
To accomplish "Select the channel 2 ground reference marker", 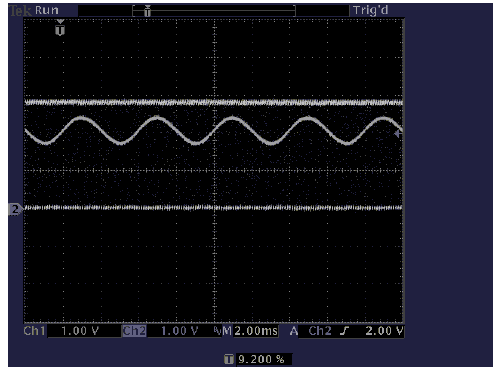I will click(x=15, y=209).
